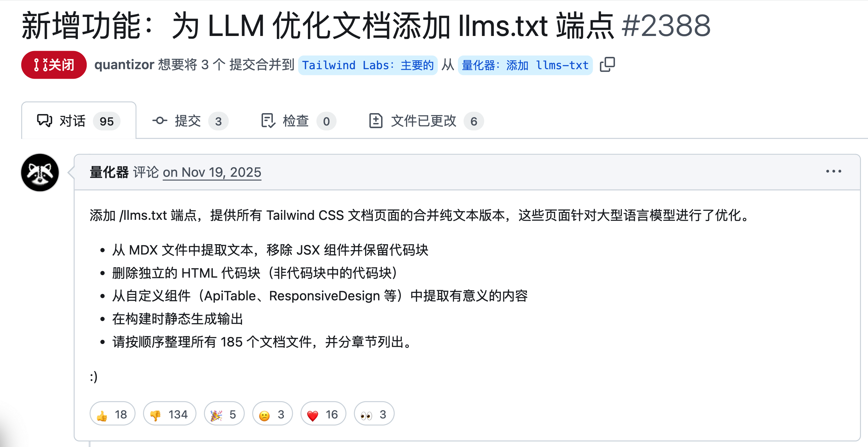
Task: Open the 量化器: 添加 llms-txt head branch
Action: pyautogui.click(x=525, y=65)
